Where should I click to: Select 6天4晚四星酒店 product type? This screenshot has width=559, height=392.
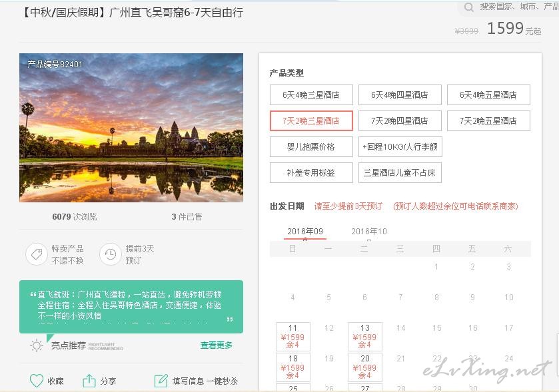[400, 95]
